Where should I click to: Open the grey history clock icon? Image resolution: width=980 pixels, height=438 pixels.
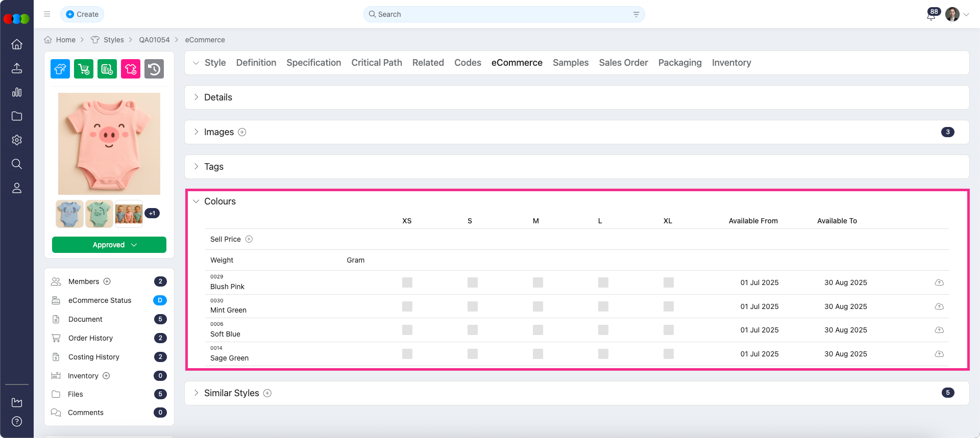154,69
